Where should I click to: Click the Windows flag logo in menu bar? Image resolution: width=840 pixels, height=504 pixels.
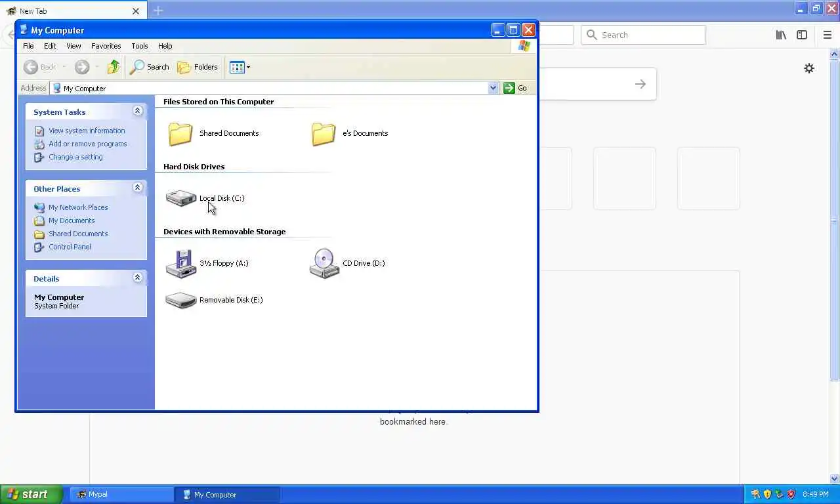coord(524,46)
